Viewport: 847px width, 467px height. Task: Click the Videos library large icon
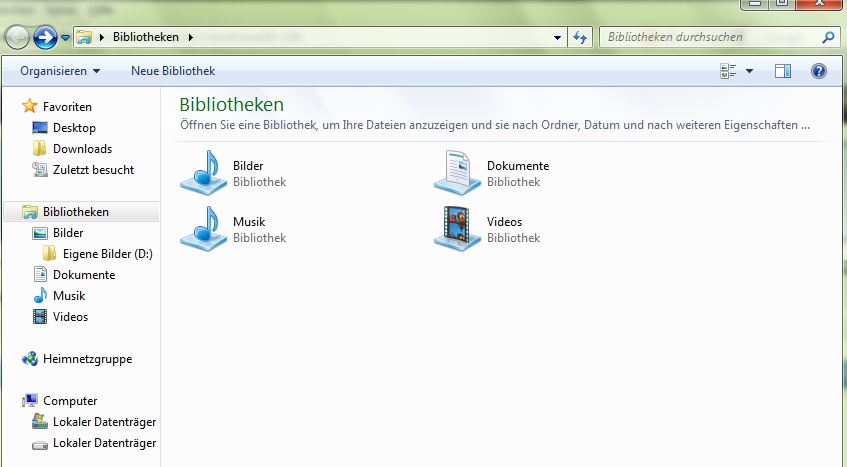tap(458, 228)
